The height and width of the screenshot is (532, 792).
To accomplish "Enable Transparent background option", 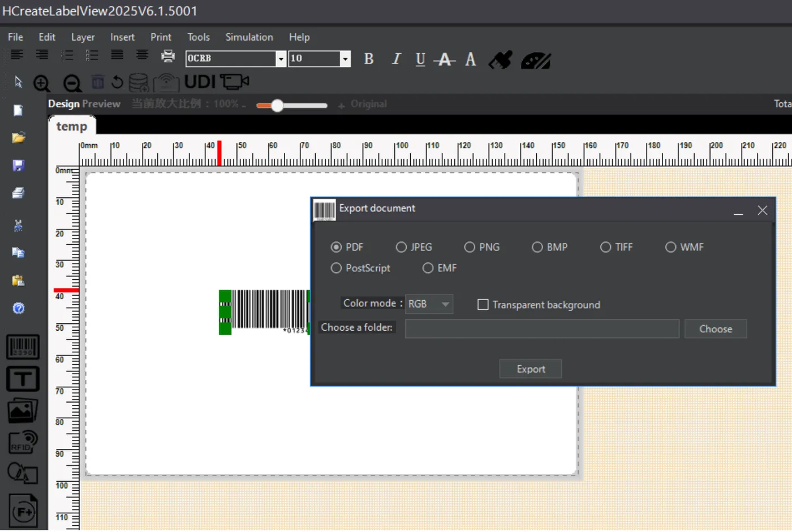I will pyautogui.click(x=483, y=305).
